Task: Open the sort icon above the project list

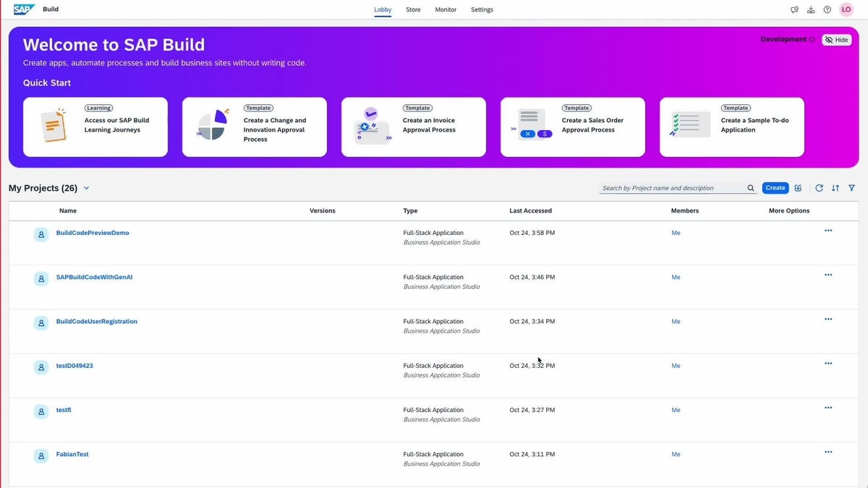Action: [835, 187]
